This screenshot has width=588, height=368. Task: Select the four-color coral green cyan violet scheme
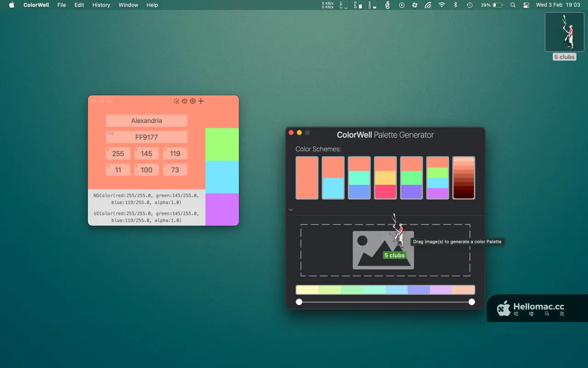click(x=438, y=178)
